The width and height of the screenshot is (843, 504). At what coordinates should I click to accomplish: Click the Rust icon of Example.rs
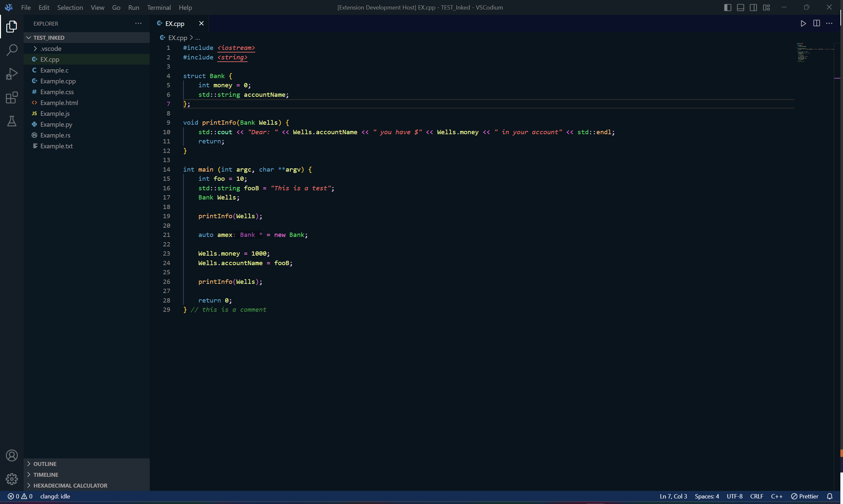tap(34, 135)
